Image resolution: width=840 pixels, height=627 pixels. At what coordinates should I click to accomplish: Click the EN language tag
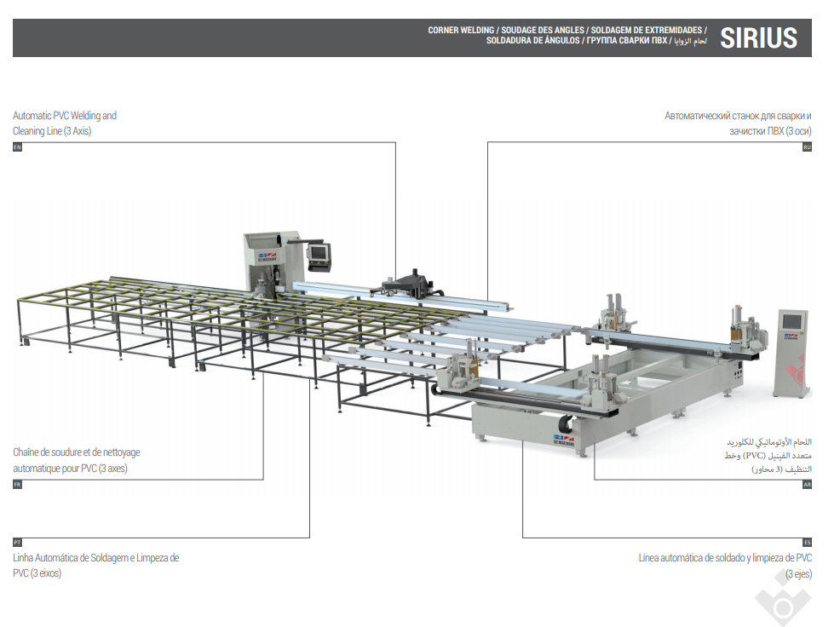click(17, 147)
